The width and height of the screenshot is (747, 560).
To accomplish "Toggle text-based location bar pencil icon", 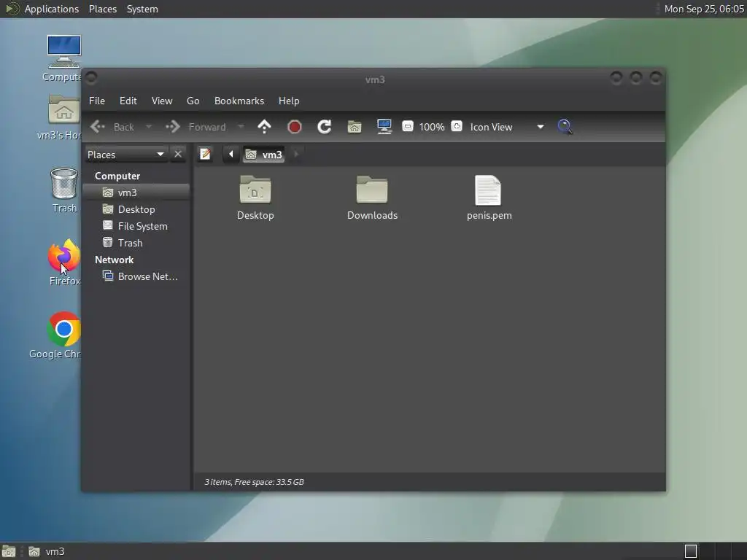I will 205,154.
